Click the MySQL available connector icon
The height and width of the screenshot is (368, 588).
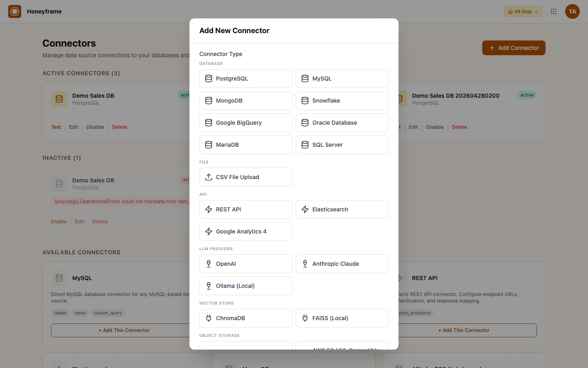[59, 278]
